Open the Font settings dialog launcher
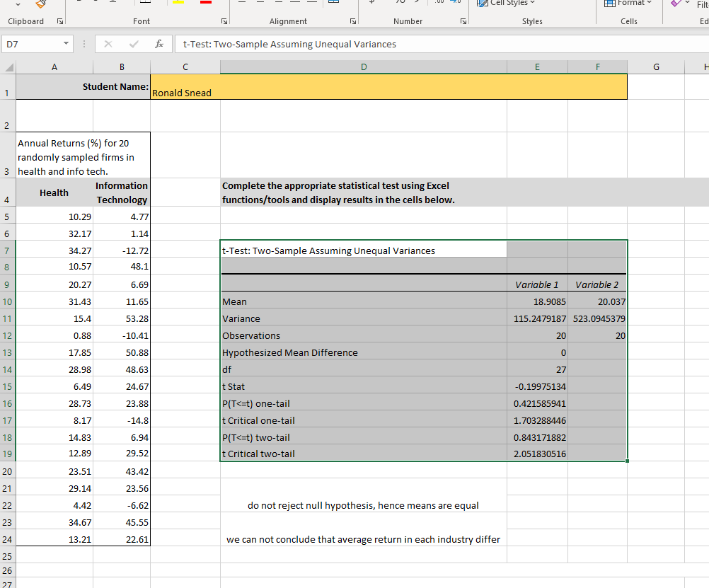 point(224,22)
